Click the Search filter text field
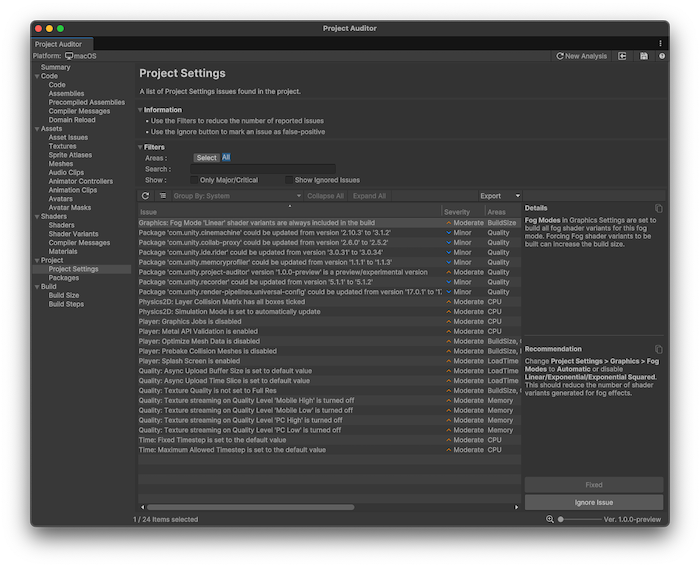Screen dimensions: 700x567 265,169
